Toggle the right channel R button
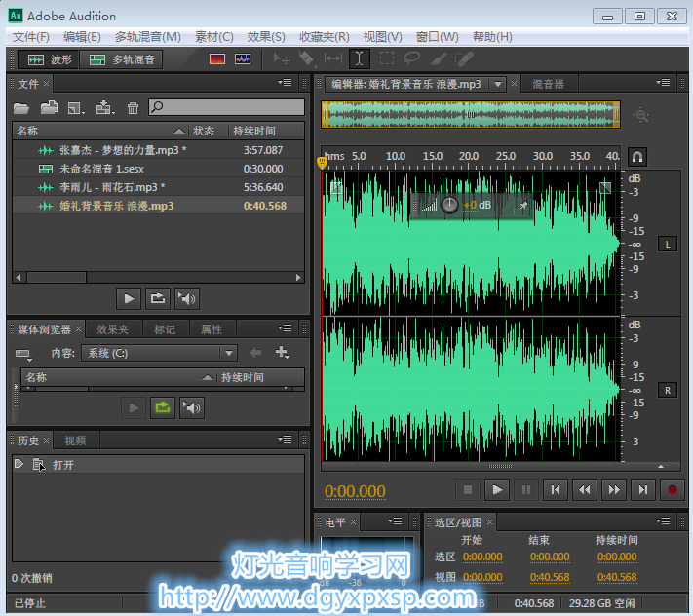 point(668,390)
